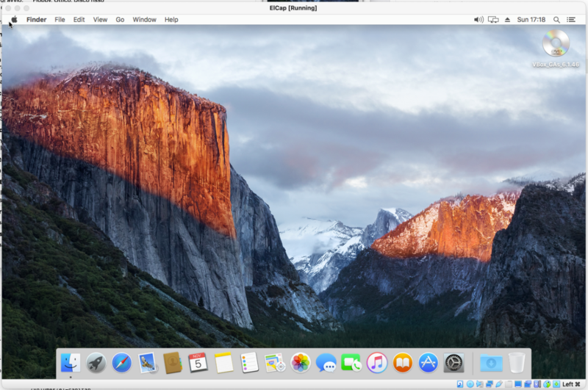Click the VirtualBox optical disk status icon
This screenshot has width=588, height=390.
(x=470, y=384)
